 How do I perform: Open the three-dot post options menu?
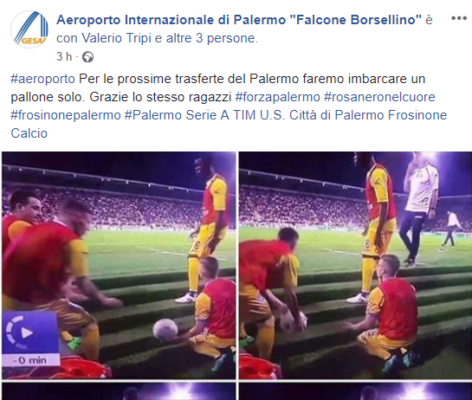click(x=459, y=18)
